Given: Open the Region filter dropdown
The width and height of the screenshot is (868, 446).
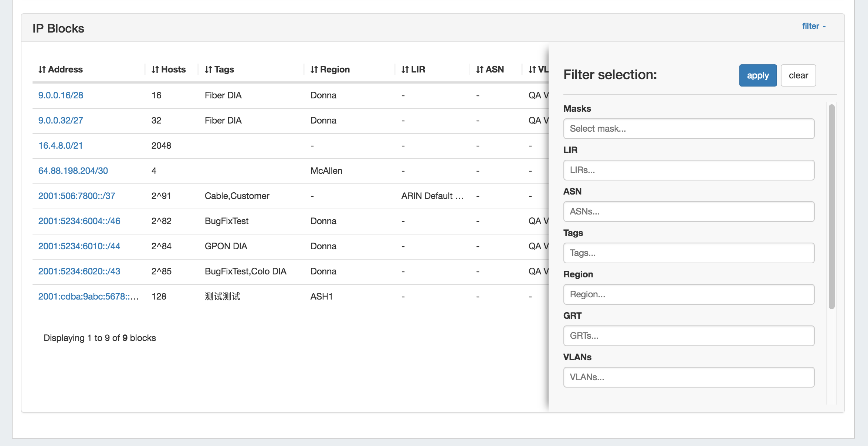Looking at the screenshot, I should click(x=688, y=294).
